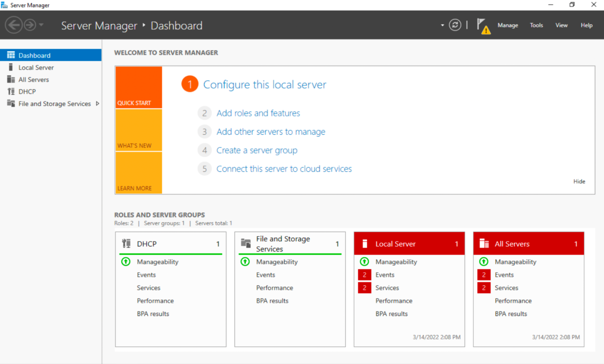This screenshot has width=604, height=364.
Task: Open File and Storage Services tile header
Action: pos(290,244)
